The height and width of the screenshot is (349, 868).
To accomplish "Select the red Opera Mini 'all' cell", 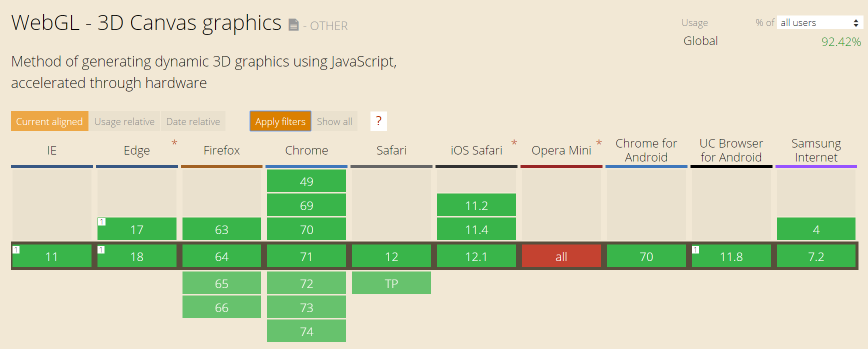I will pyautogui.click(x=561, y=256).
